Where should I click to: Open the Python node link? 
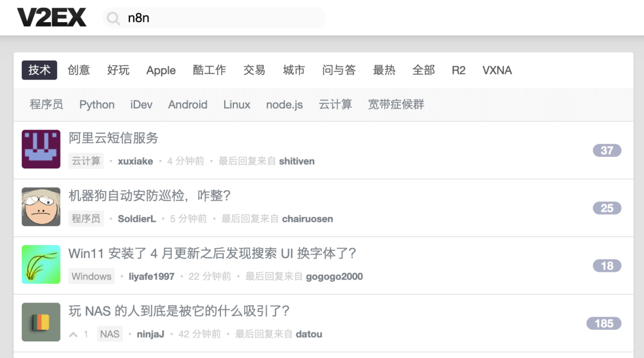point(97,105)
